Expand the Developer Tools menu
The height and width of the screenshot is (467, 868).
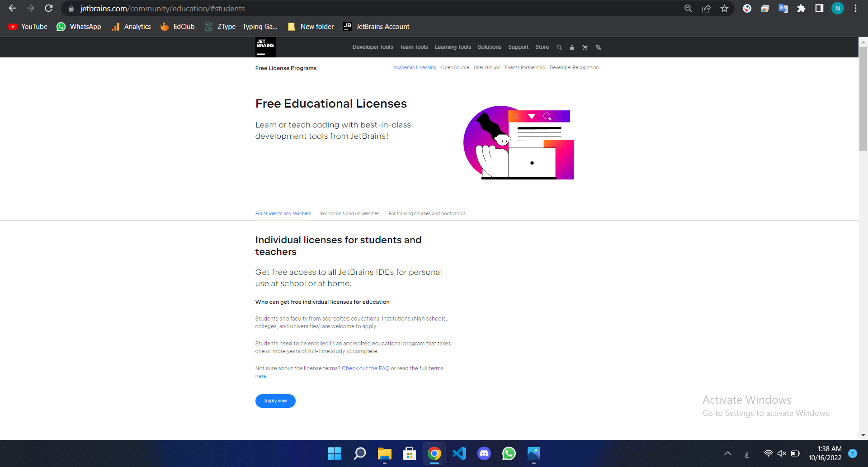373,47
